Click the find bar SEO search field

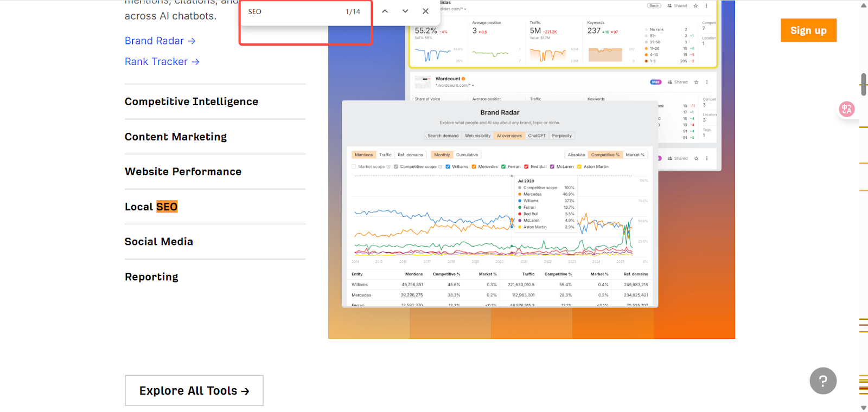coord(293,12)
